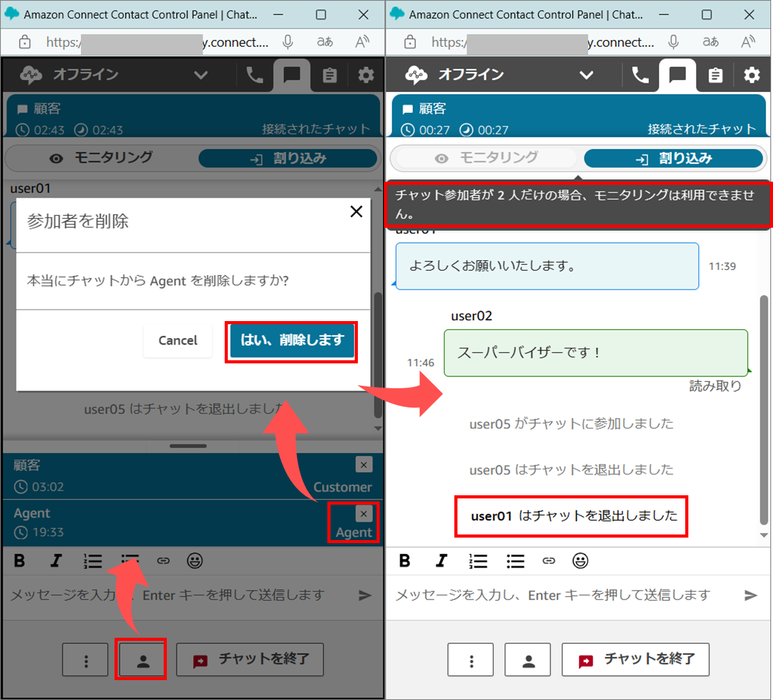Click left browser address bar URL
Viewport: 773px width, 700px height.
click(x=157, y=42)
